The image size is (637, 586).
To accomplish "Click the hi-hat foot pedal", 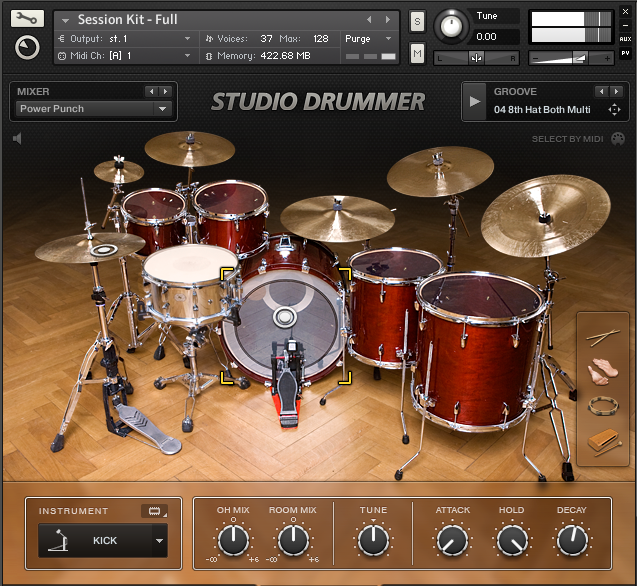I will pyautogui.click(x=147, y=429).
